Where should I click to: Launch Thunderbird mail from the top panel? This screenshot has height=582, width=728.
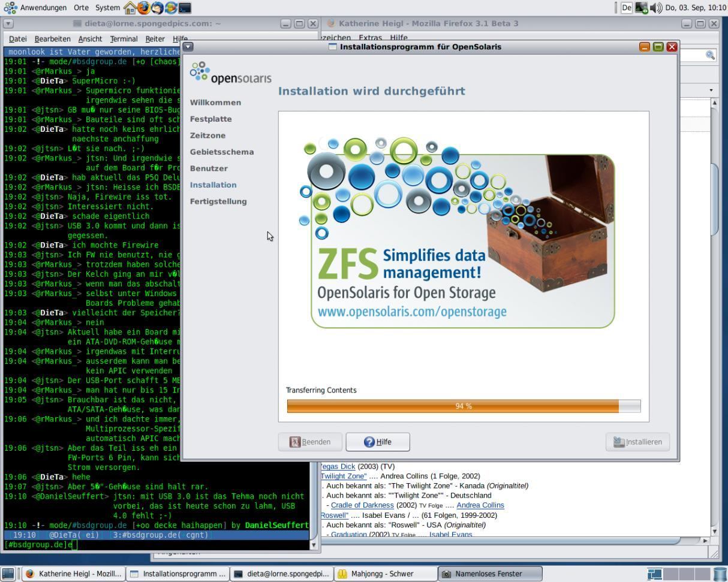pos(157,8)
